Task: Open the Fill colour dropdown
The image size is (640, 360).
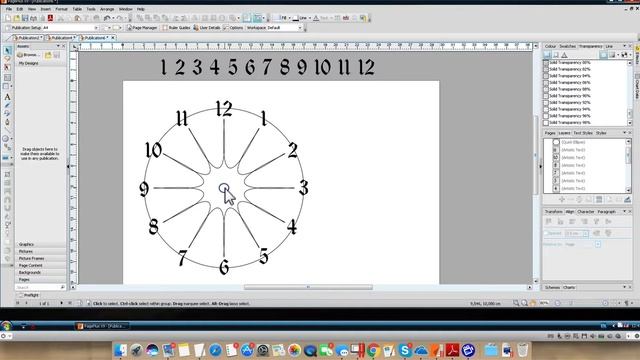Action: 289,18
